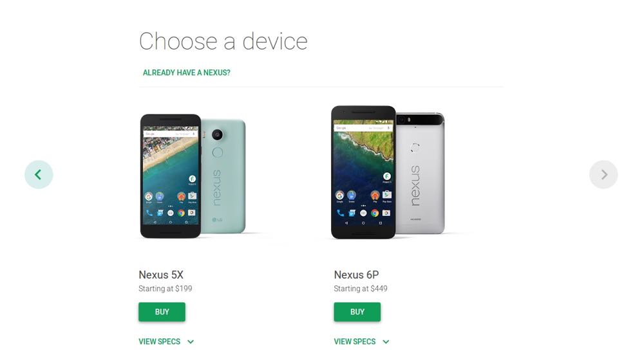The image size is (644, 355).
Task: Go to previous devices with left arrow
Action: 39,175
